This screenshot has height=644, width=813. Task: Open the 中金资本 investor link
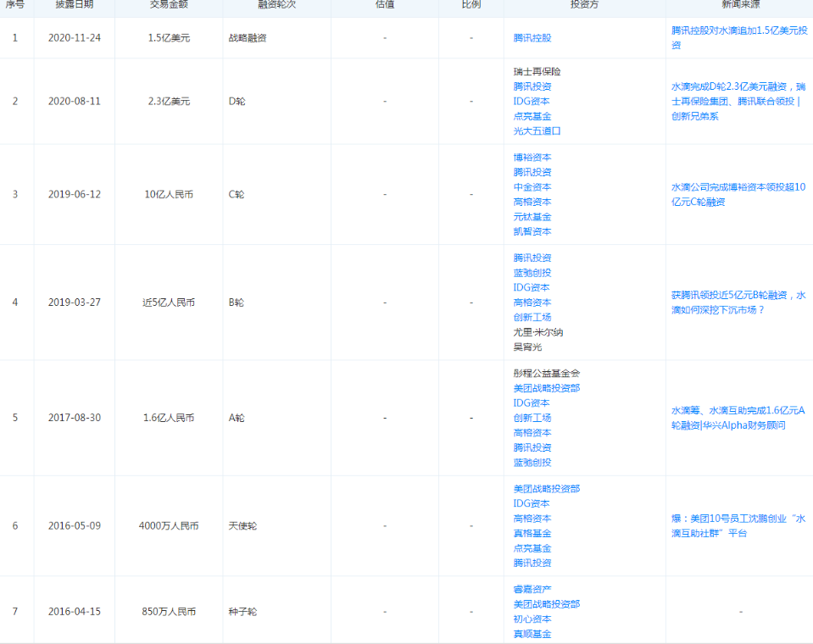pos(532,187)
